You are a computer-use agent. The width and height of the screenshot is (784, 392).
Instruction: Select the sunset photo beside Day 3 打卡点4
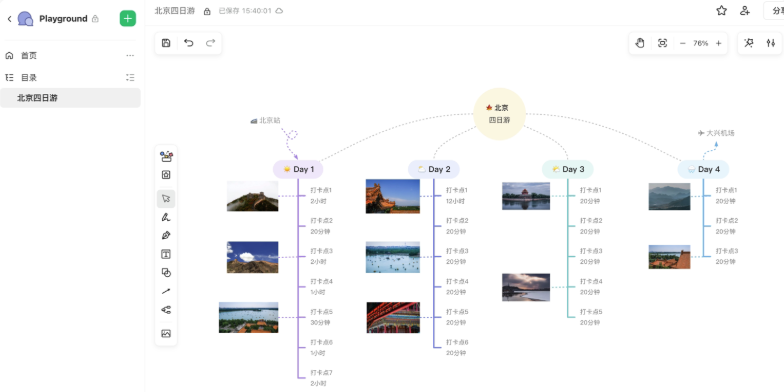[x=526, y=287]
